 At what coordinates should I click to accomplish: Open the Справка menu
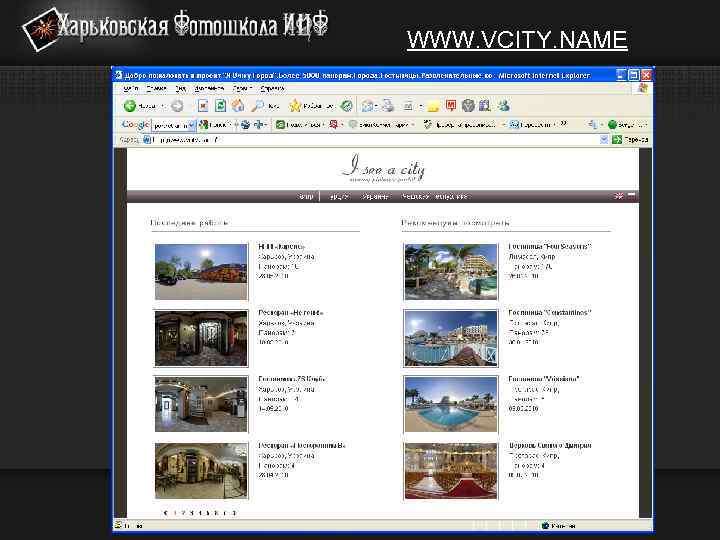[272, 88]
